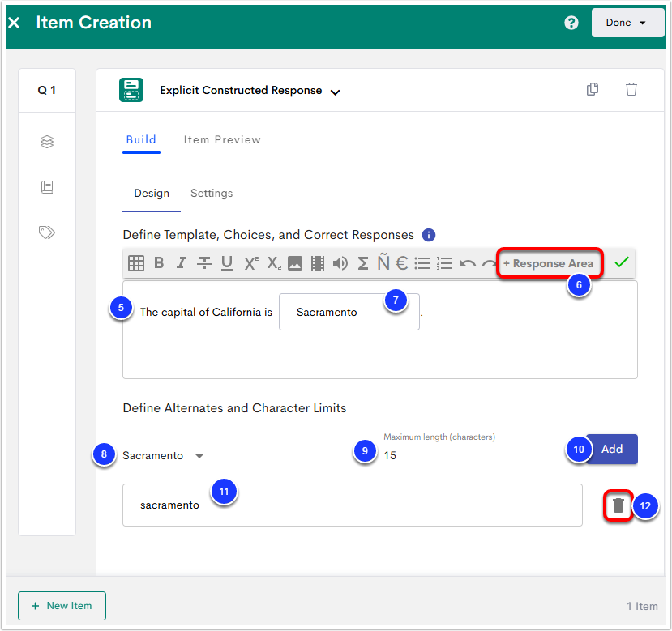Screen dimensions: 672x631
Task: Insert a bulleted list
Action: (x=422, y=263)
